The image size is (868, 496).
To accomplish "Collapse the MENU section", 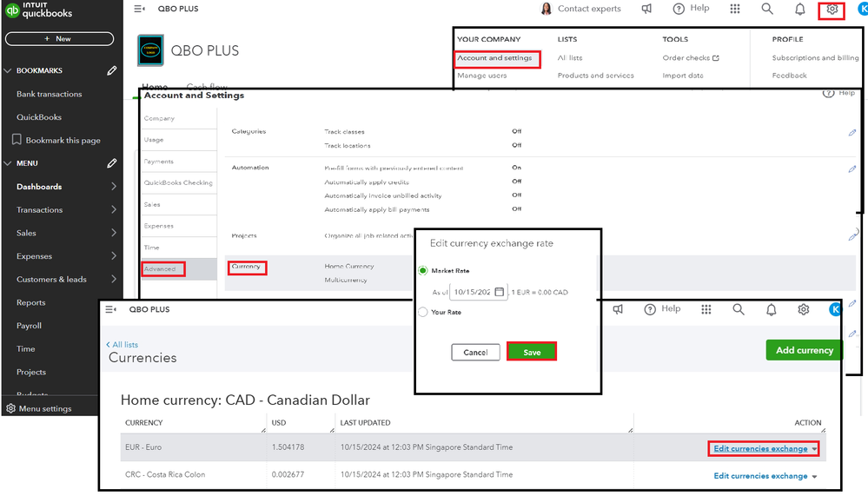I will pos(8,163).
